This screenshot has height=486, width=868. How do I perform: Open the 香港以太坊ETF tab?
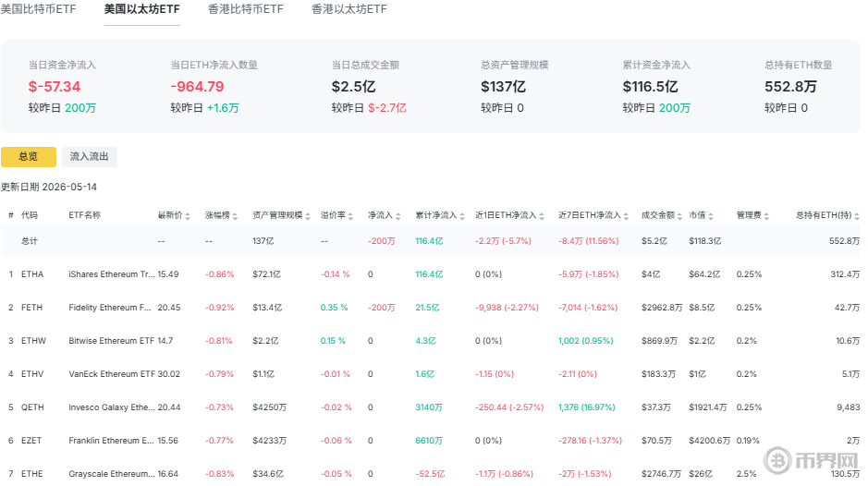coord(348,9)
